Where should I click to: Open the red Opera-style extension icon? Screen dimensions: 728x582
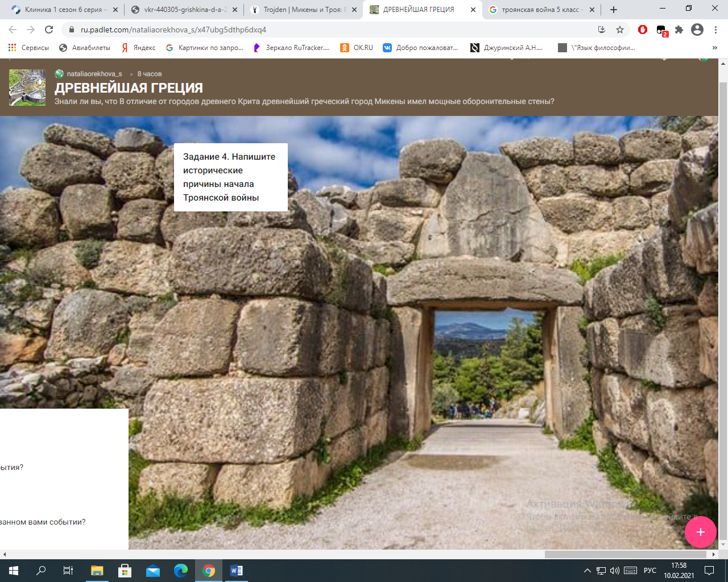[x=643, y=30]
